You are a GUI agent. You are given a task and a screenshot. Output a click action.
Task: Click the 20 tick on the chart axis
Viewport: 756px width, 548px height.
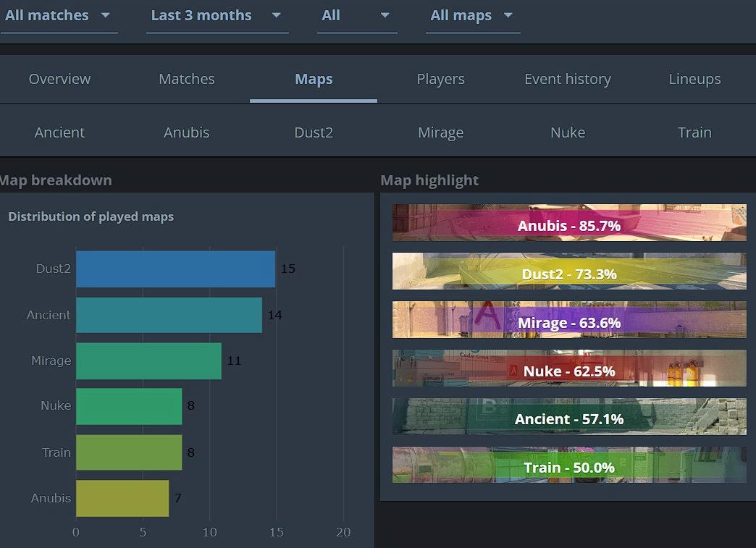343,532
